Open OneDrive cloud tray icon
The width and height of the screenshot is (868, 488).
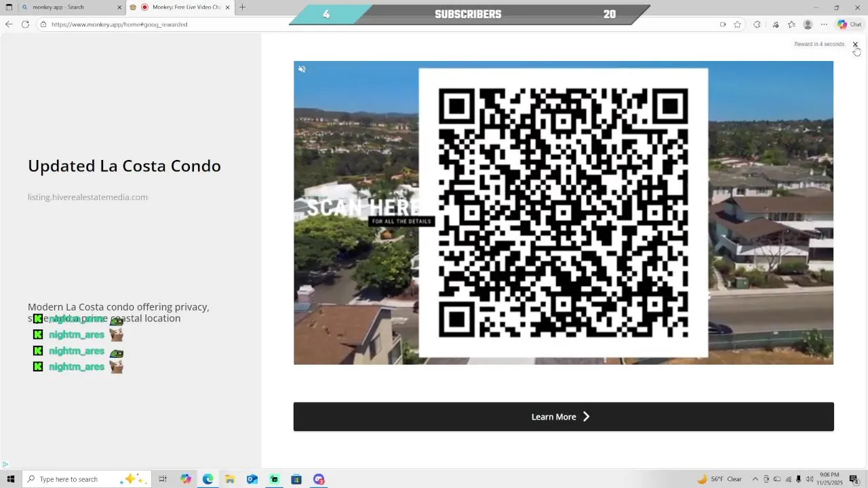click(777, 479)
